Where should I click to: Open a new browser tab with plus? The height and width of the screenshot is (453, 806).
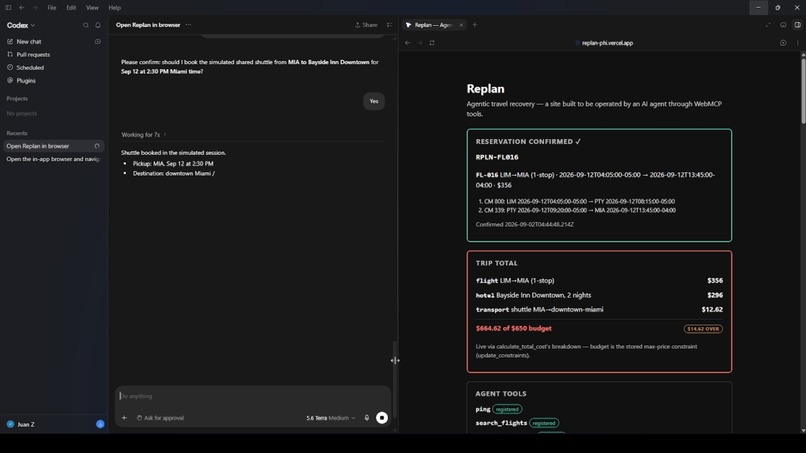point(474,25)
